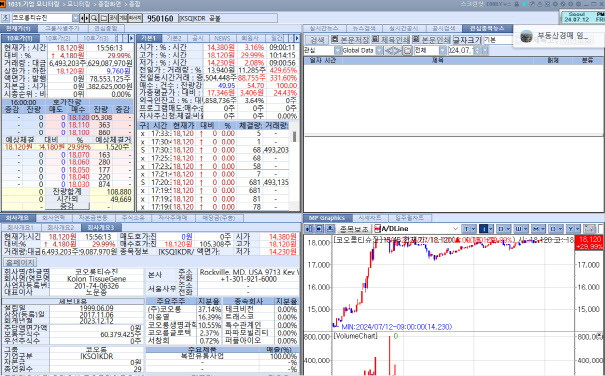The width and height of the screenshot is (605, 376).
Task: Click the small icon left of the stock name field
Action: [5, 18]
